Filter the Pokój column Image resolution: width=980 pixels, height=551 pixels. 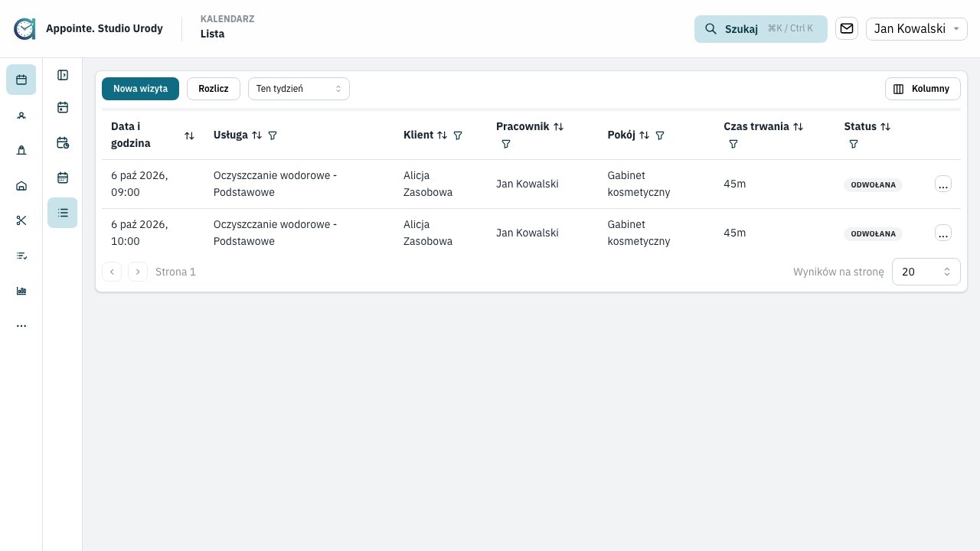point(660,135)
